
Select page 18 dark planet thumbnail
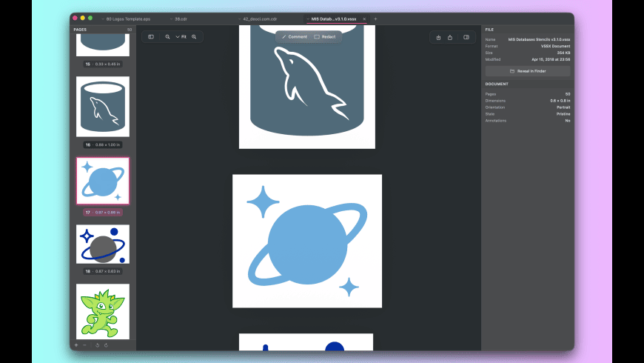pos(103,244)
